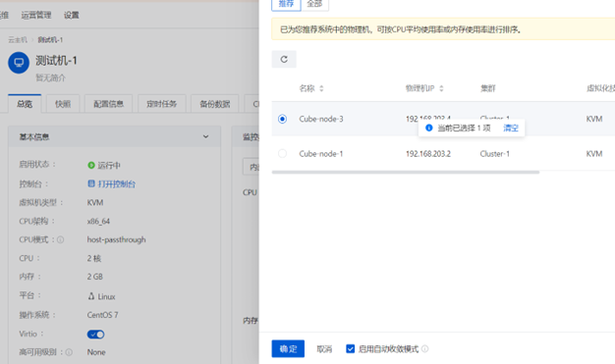Screen dimensions: 615x364
Task: Open the 备份数据 tab
Action: coord(214,104)
